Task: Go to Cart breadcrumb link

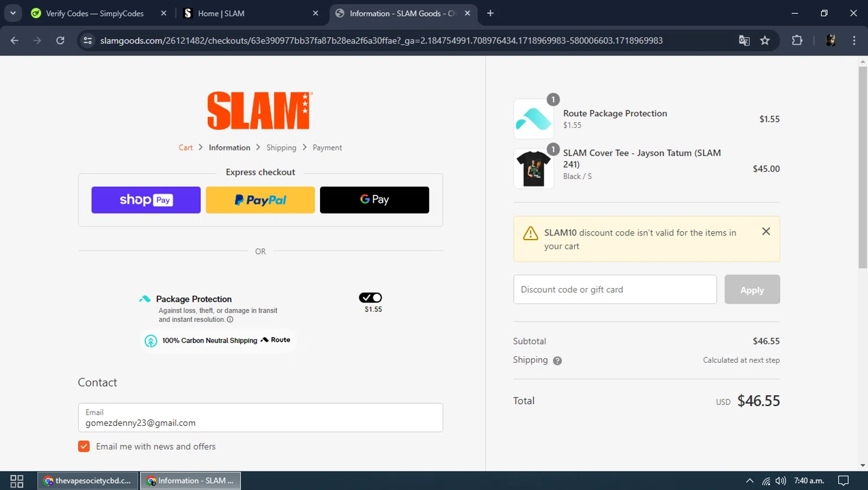Action: [x=186, y=148]
